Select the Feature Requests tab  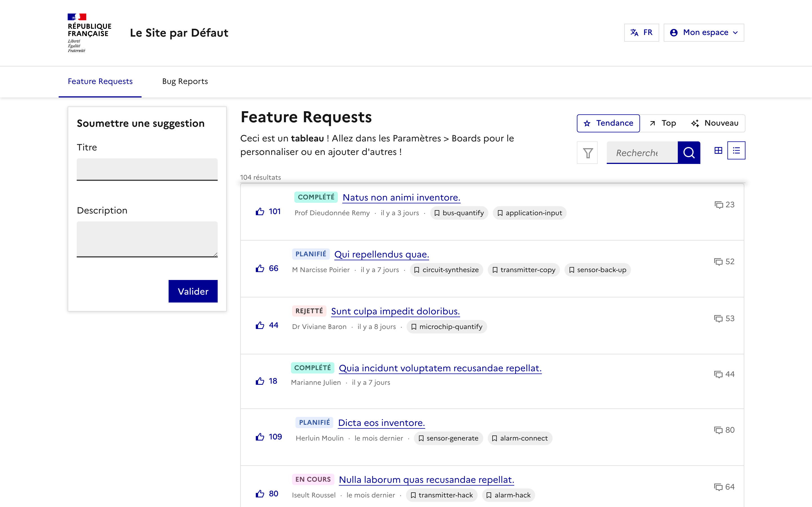100,81
